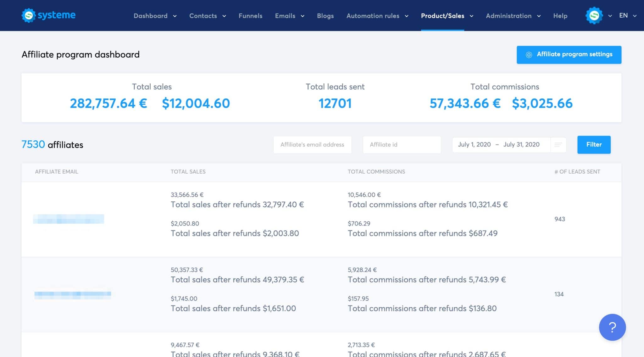
Task: Open the EN language selector
Action: tap(628, 15)
